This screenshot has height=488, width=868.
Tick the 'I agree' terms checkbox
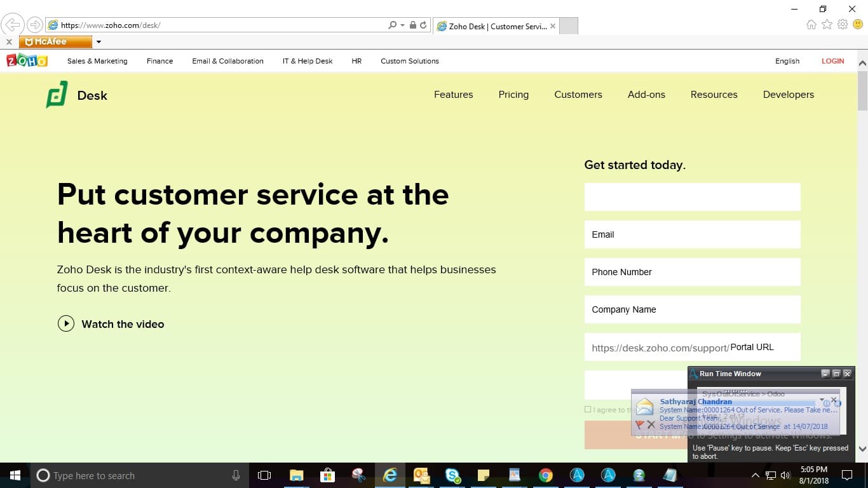point(587,410)
